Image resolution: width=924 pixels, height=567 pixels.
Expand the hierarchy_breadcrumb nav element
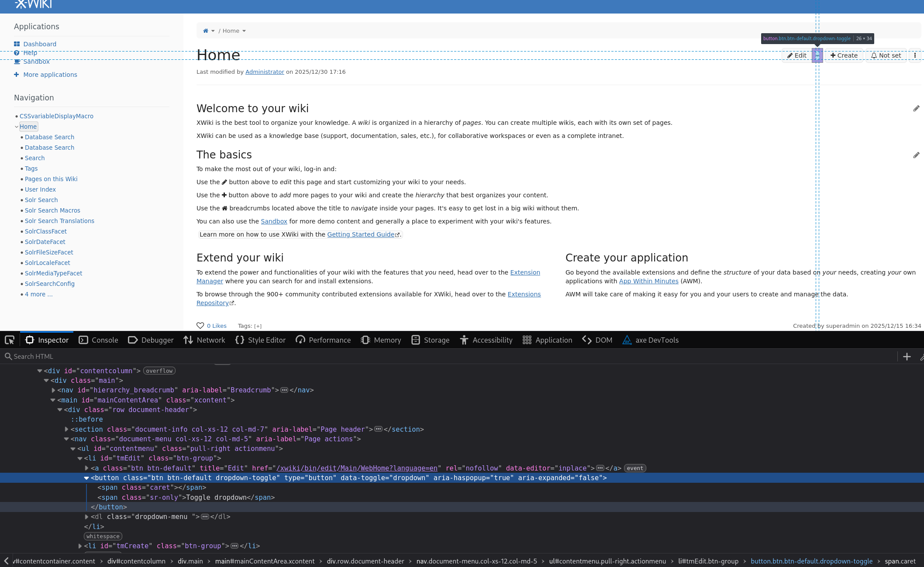click(x=53, y=390)
